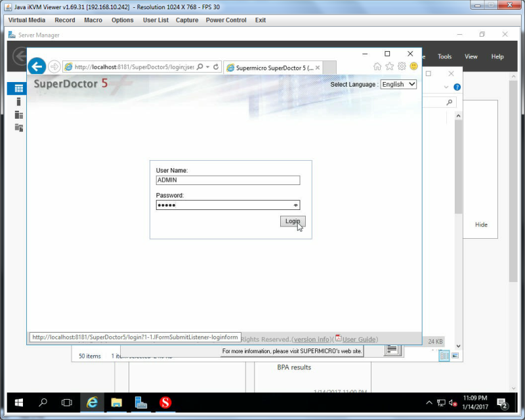This screenshot has height=420, width=525.
Task: Click the network tray icon
Action: pos(441,403)
